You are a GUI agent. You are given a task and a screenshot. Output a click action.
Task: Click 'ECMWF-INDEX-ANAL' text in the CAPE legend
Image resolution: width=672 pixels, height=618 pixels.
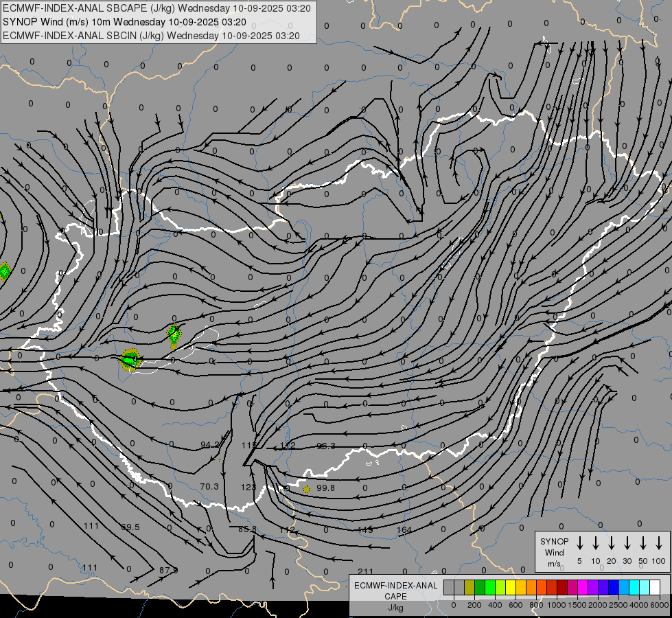(x=395, y=586)
